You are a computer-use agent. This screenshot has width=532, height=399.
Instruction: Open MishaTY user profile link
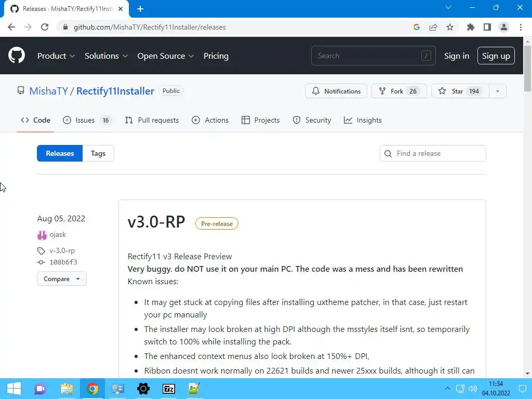tap(48, 91)
